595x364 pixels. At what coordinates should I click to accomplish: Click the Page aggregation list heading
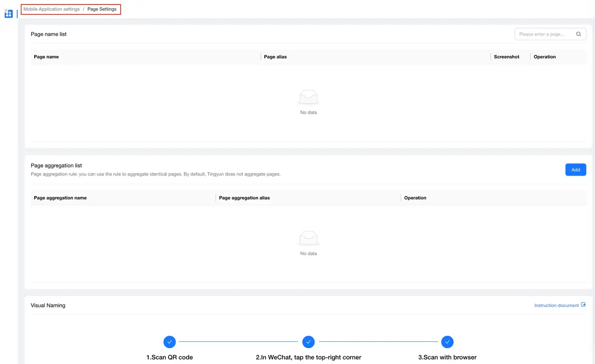point(56,165)
